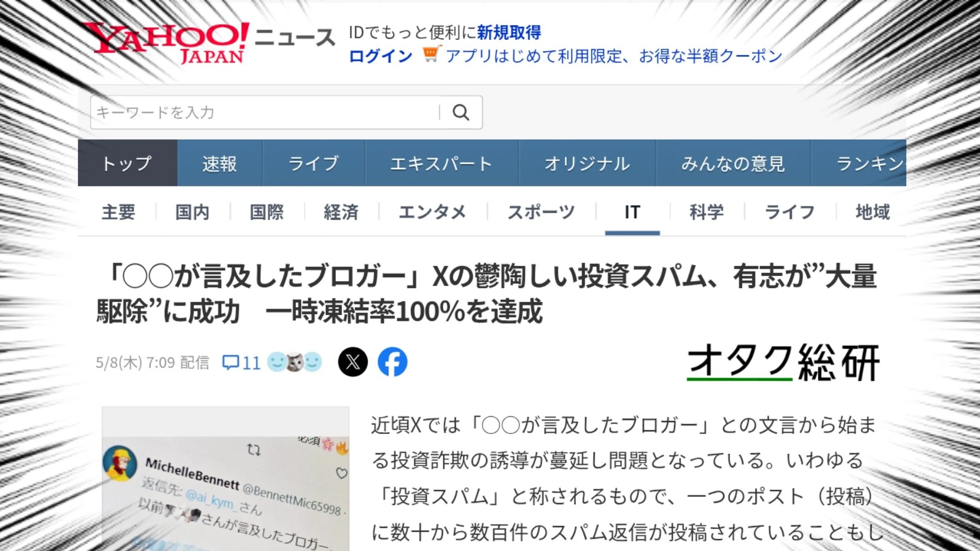This screenshot has height=551, width=980.
Task: Click the Yahoo! JAPAN logo
Action: tap(166, 43)
